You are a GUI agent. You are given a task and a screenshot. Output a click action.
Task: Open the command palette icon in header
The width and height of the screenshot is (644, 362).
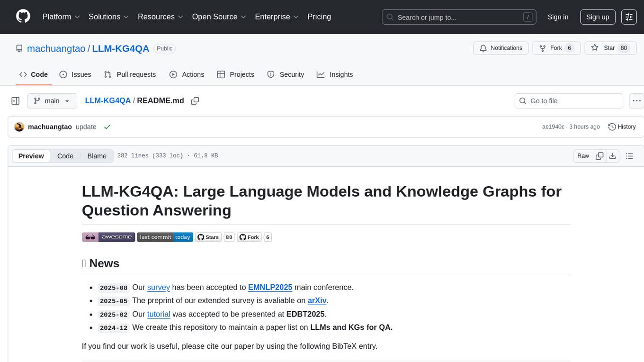[629, 17]
